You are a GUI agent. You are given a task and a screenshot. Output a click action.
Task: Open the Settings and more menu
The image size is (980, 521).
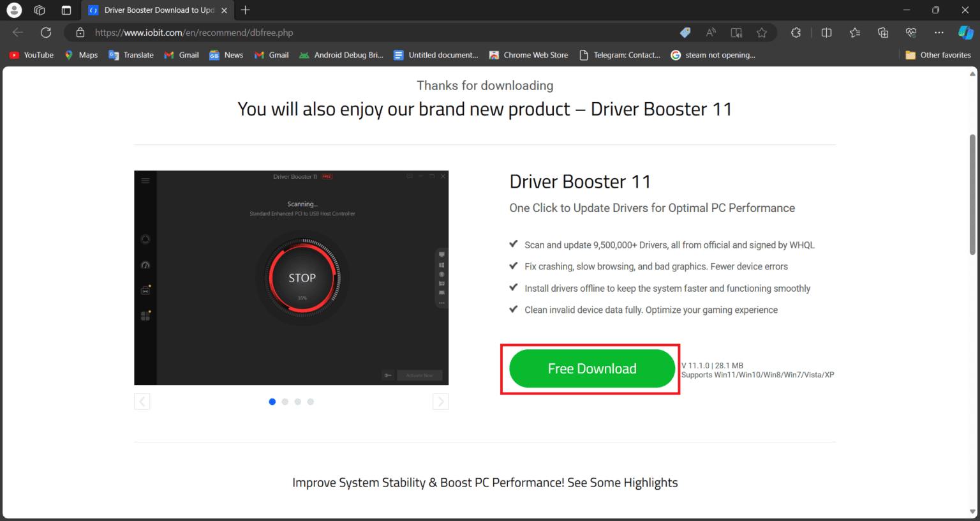(939, 32)
